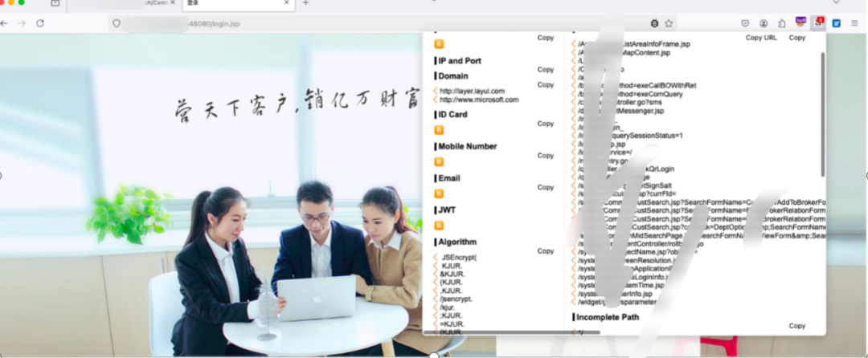Click the path containing MidSearchPage

(x=702, y=235)
